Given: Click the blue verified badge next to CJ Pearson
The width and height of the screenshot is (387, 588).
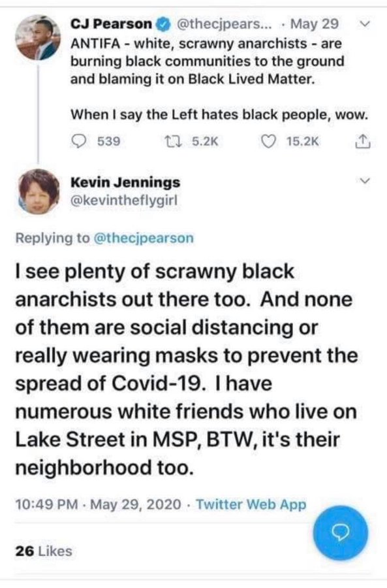Looking at the screenshot, I should tap(163, 24).
